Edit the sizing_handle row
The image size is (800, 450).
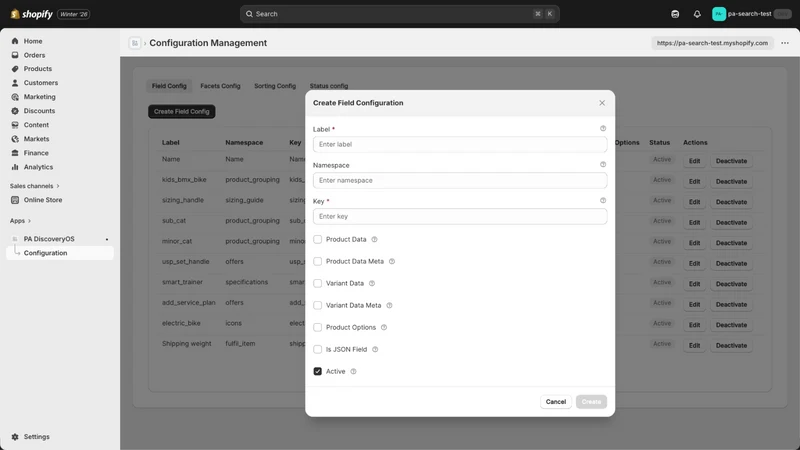(x=694, y=202)
